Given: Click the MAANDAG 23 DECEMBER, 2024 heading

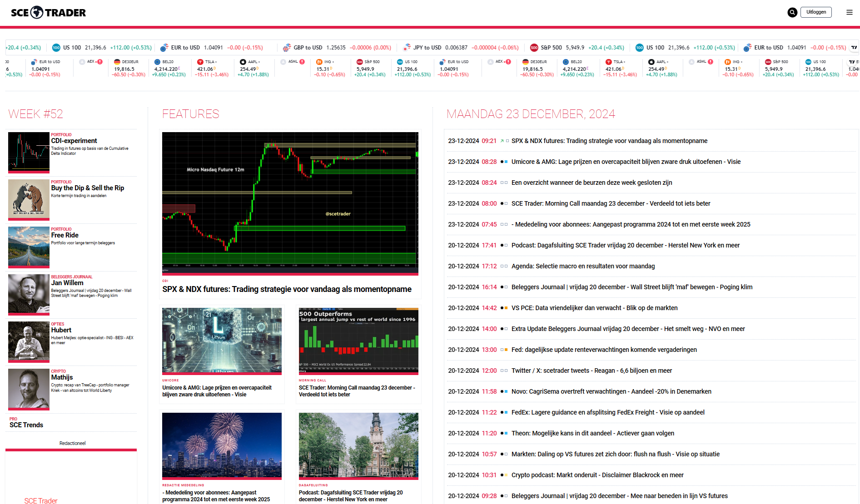Looking at the screenshot, I should coord(531,114).
